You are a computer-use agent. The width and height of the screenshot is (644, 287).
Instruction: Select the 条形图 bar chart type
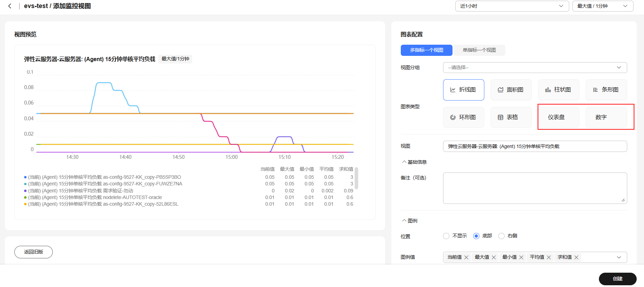point(606,90)
